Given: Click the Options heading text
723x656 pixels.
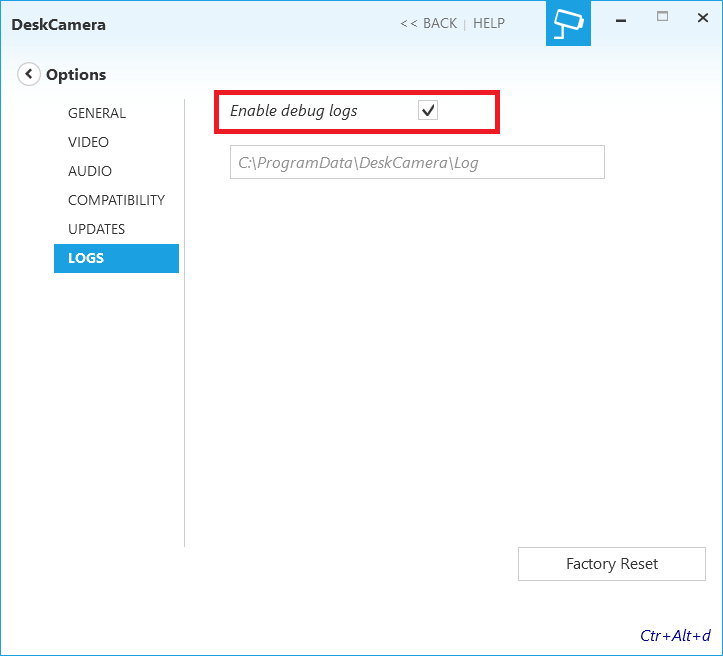Looking at the screenshot, I should point(76,74).
